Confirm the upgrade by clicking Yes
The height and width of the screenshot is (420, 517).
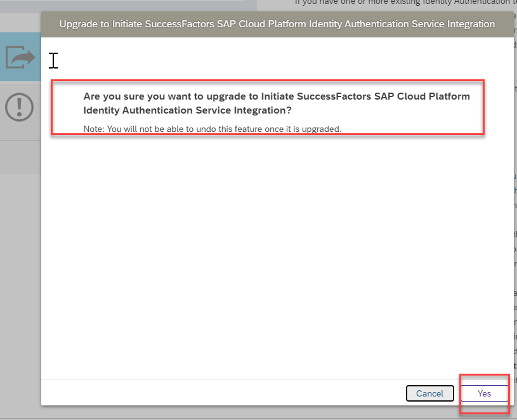(484, 393)
